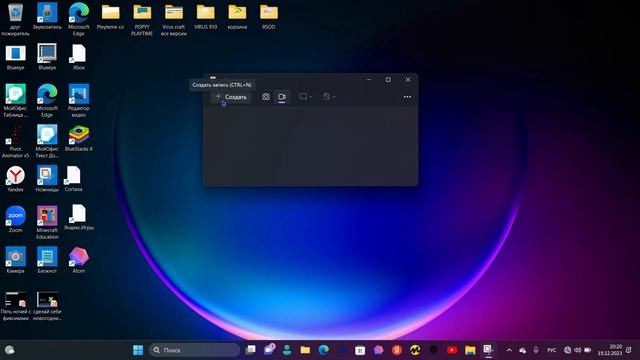Select the Ножницы desktop shortcut
The width and height of the screenshot is (640, 360).
click(x=47, y=179)
